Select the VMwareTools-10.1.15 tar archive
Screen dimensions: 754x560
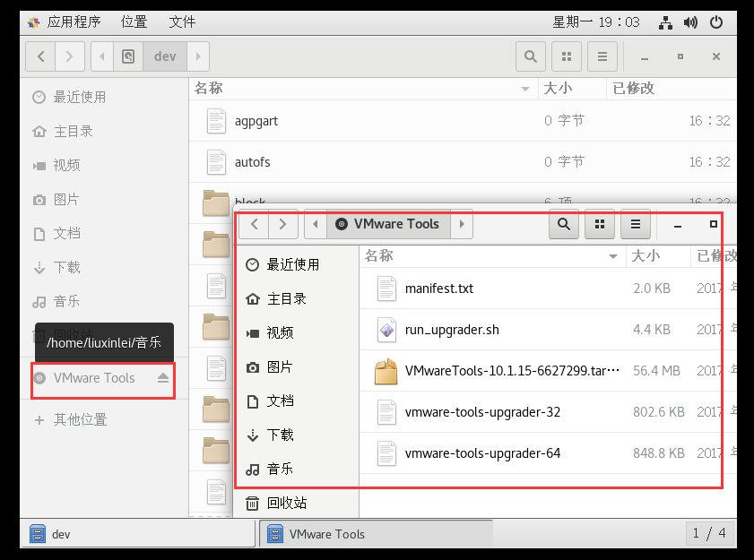[x=548, y=371]
